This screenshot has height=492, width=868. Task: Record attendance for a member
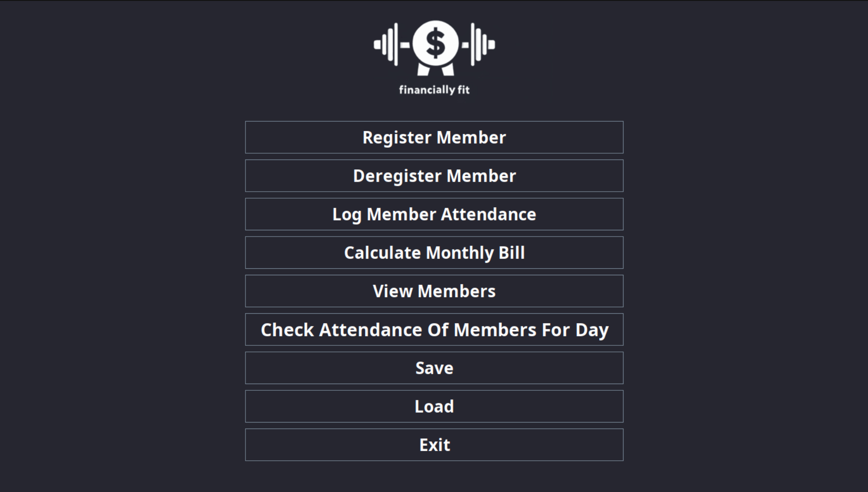(x=434, y=214)
